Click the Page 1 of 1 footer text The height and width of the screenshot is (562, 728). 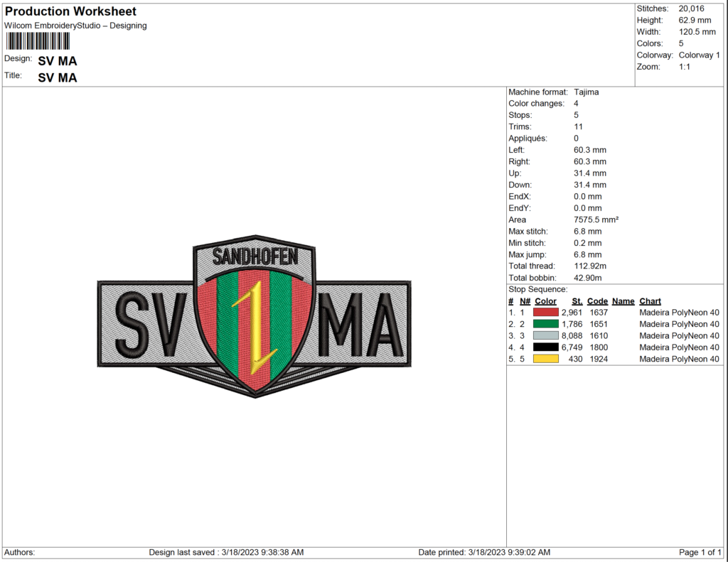click(x=701, y=553)
